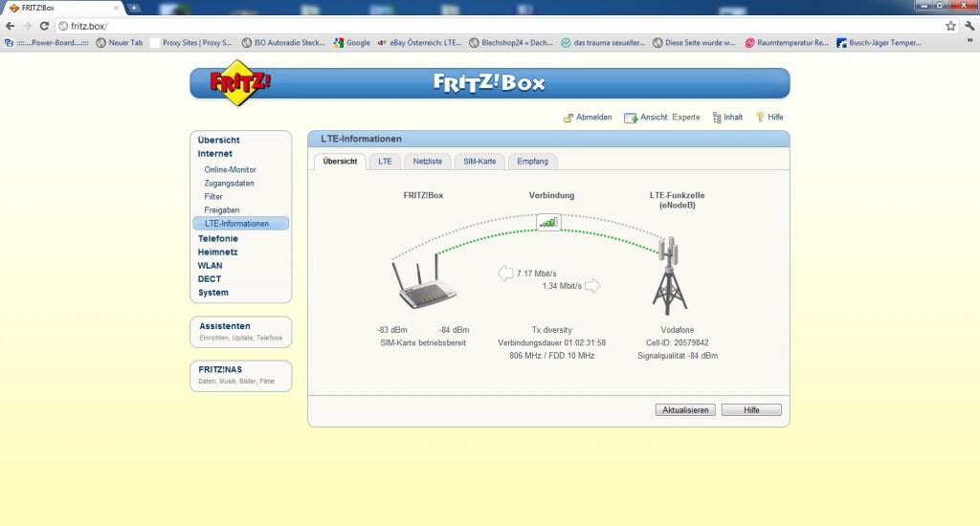Open the FRITZ!NAS panel

[x=240, y=376]
